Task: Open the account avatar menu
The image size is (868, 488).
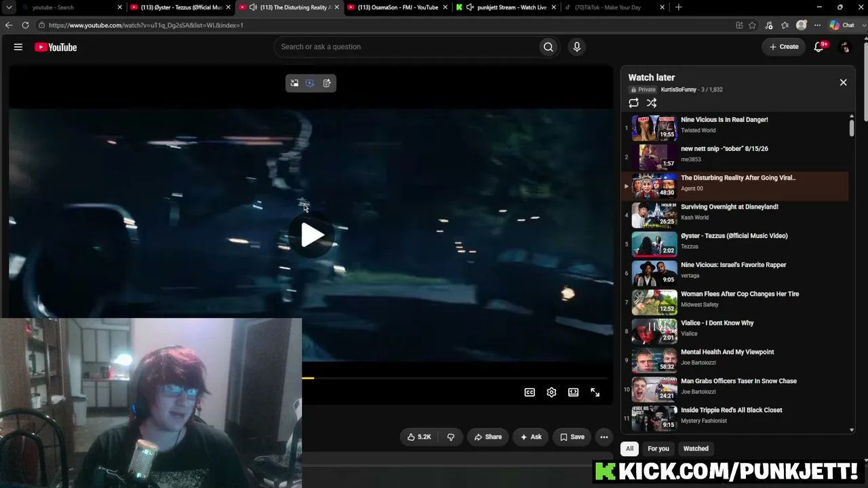Action: [844, 47]
